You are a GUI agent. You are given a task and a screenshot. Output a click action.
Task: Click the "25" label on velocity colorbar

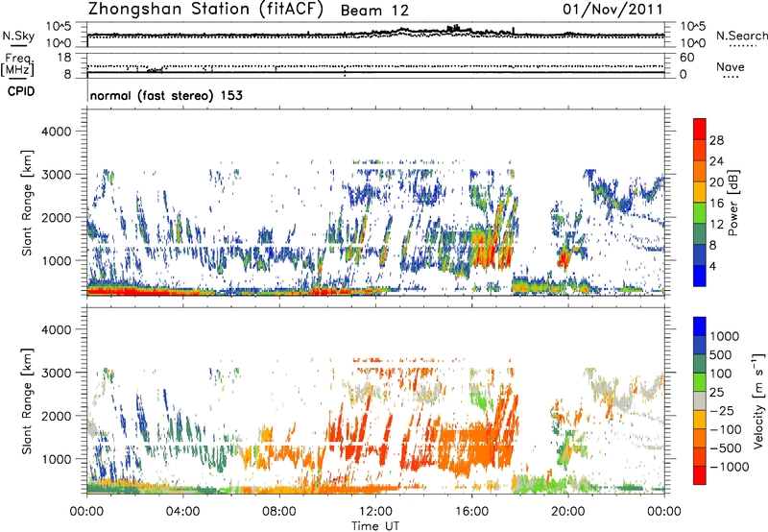pos(716,393)
